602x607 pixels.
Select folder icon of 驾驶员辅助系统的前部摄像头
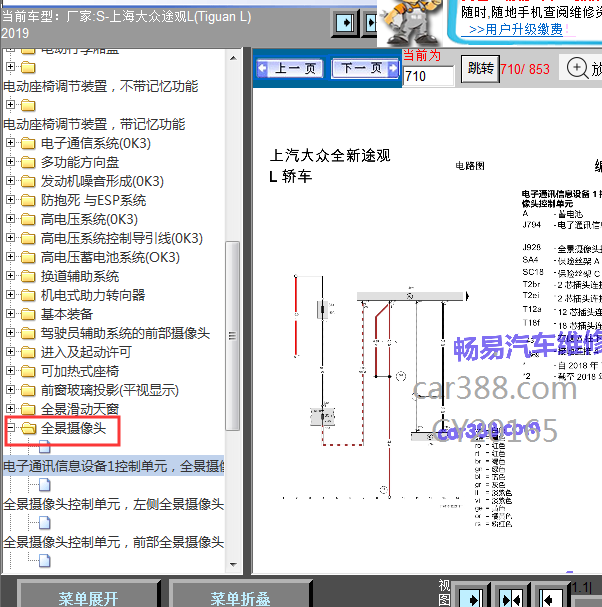click(x=28, y=333)
